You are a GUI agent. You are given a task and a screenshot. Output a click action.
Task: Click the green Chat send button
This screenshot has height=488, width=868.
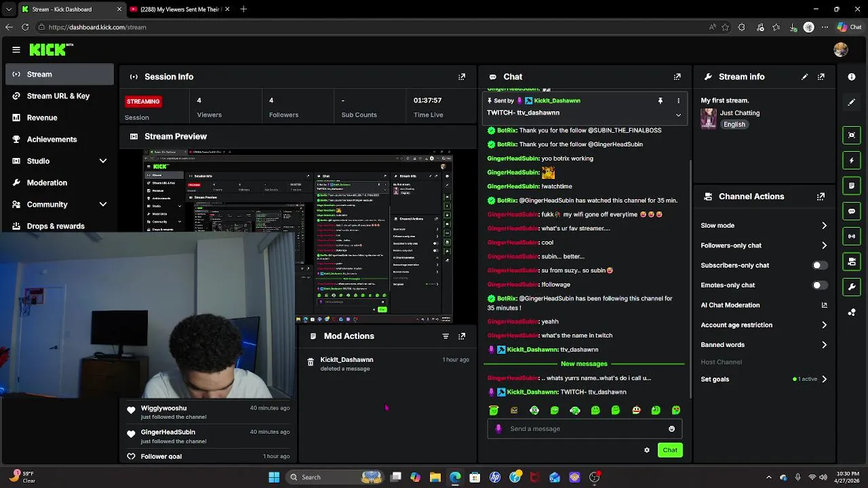click(670, 450)
